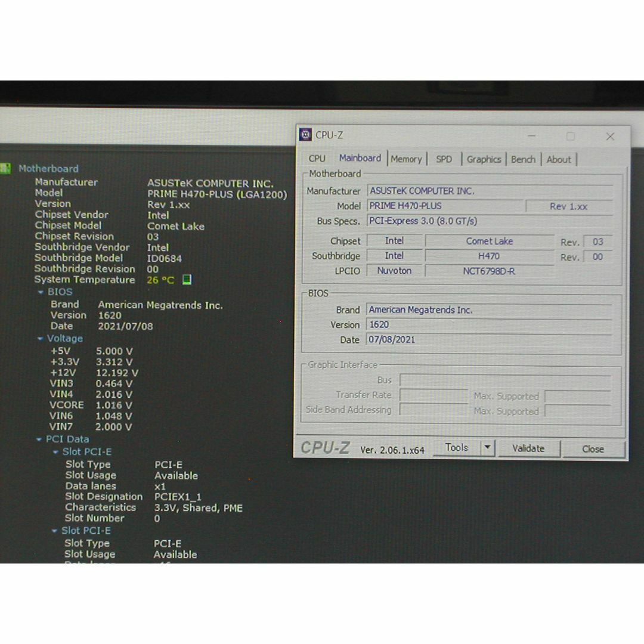Screen dimensions: 644x644
Task: Collapse the second Slot PCI-E node
Action: pyautogui.click(x=54, y=531)
